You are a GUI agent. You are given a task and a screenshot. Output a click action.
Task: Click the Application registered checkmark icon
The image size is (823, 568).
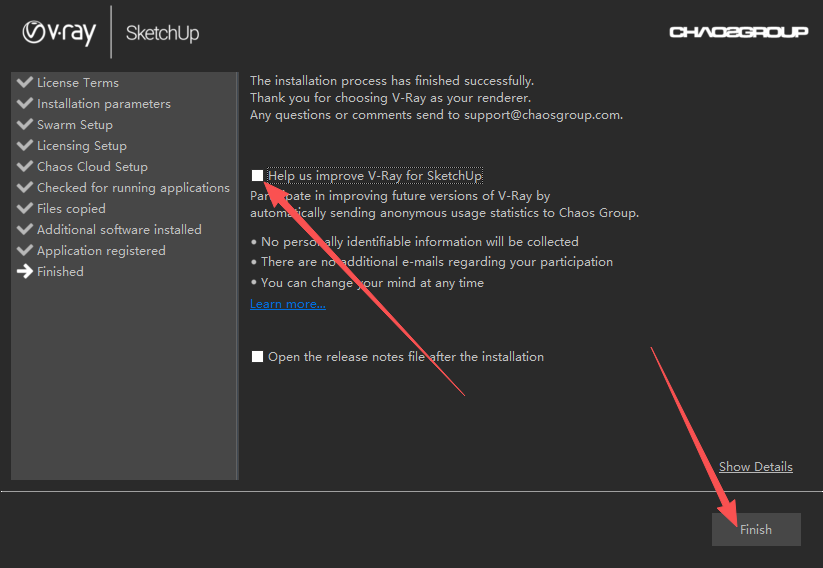pos(25,250)
